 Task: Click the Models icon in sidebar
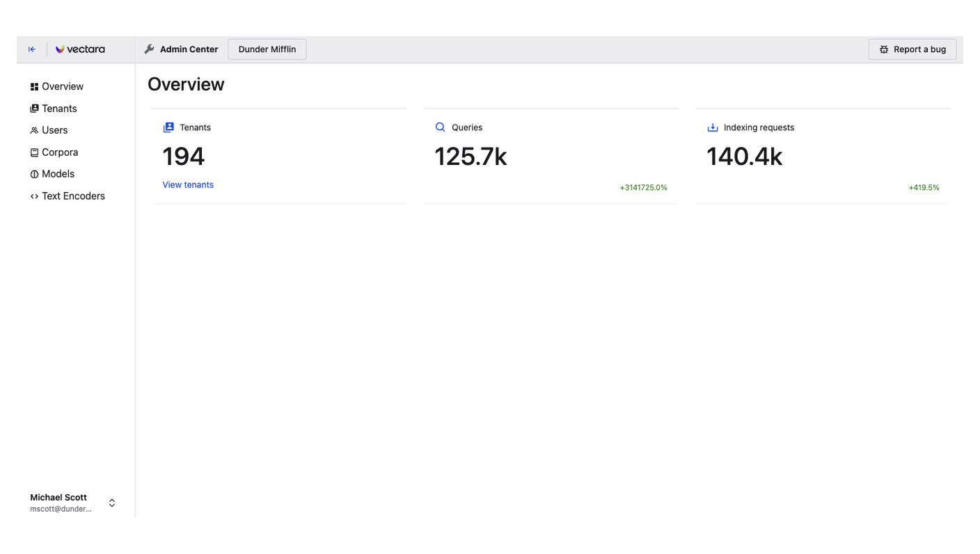[x=34, y=174]
